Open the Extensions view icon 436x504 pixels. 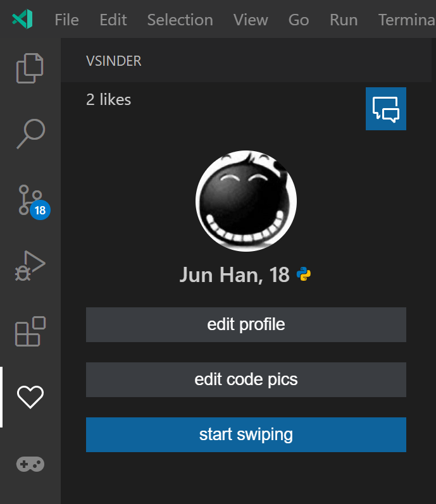[30, 331]
